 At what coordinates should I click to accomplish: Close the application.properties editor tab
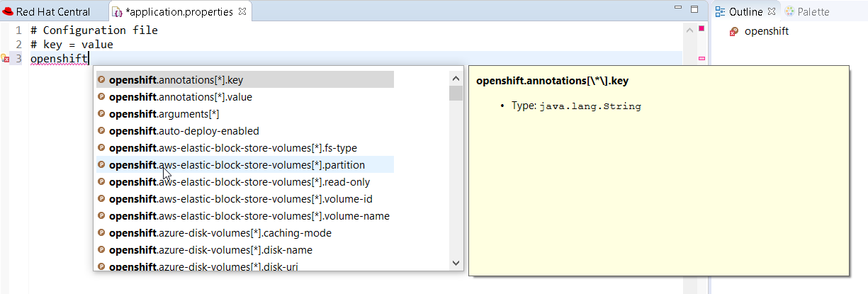(x=242, y=11)
